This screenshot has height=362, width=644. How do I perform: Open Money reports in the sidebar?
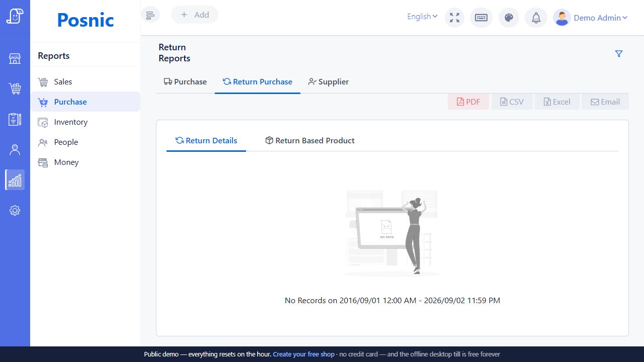pyautogui.click(x=85, y=162)
